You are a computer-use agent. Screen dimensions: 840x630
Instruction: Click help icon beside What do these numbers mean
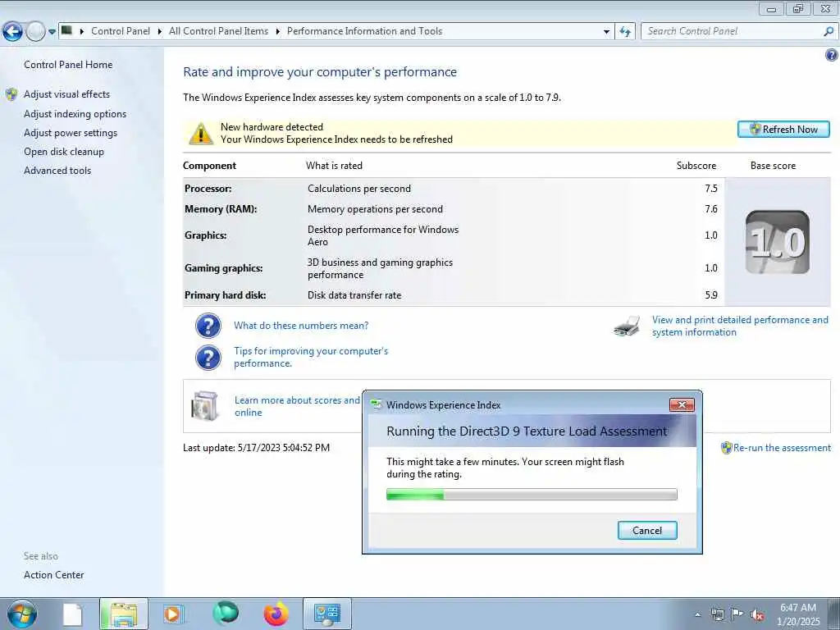click(208, 326)
